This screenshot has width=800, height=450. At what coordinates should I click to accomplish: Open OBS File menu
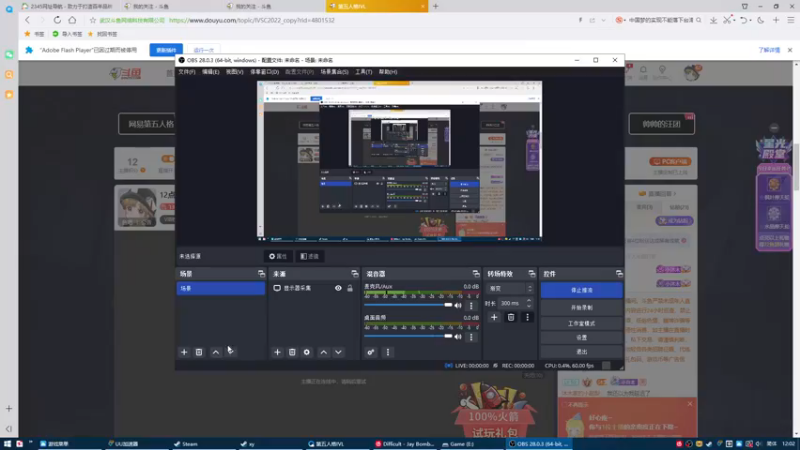pyautogui.click(x=187, y=72)
